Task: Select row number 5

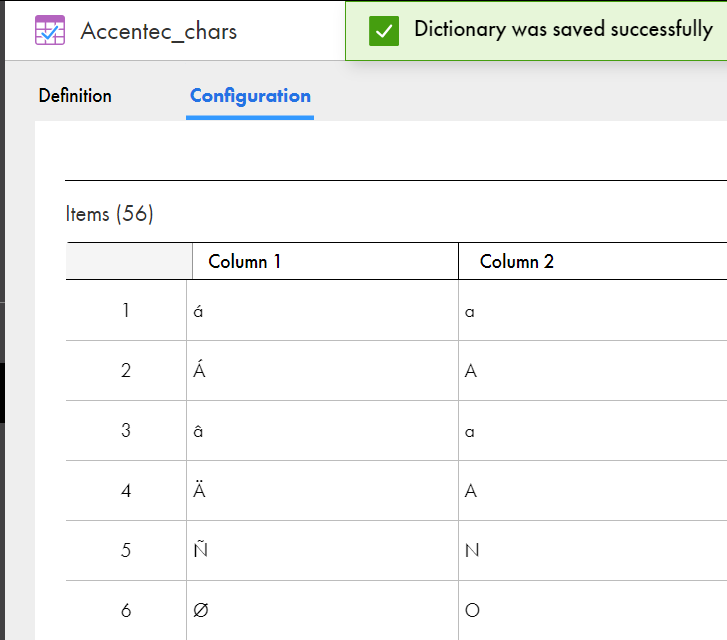Action: point(126,550)
